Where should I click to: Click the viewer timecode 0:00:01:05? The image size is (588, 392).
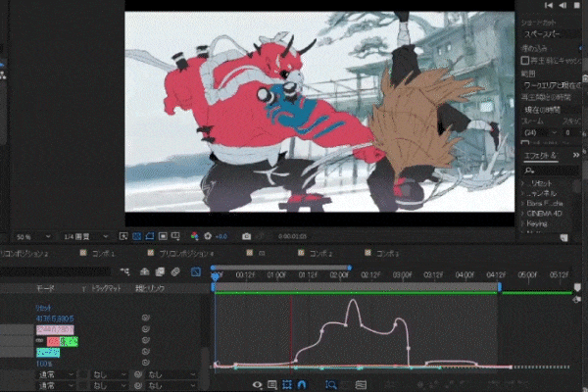[292, 236]
